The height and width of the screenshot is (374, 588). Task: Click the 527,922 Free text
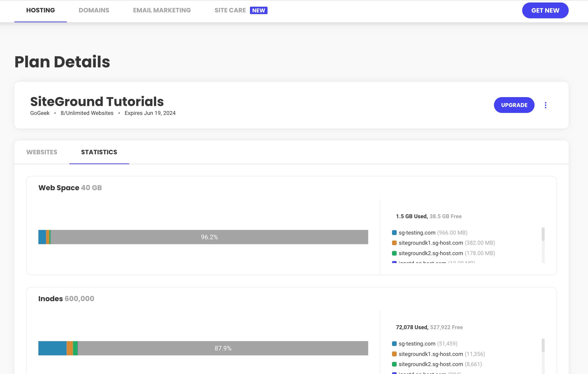pos(446,327)
